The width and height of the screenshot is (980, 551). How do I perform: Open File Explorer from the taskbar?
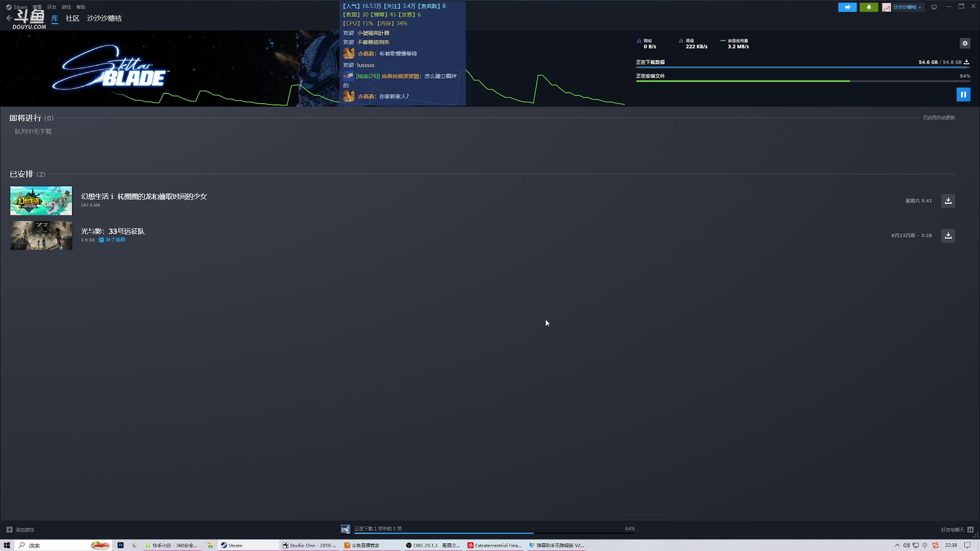pyautogui.click(x=210, y=545)
